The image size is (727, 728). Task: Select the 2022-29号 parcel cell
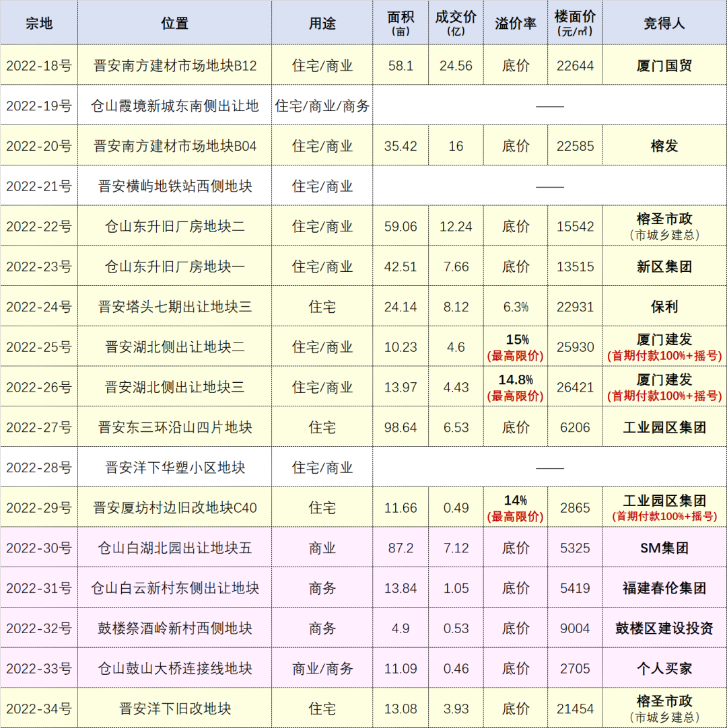click(x=39, y=507)
